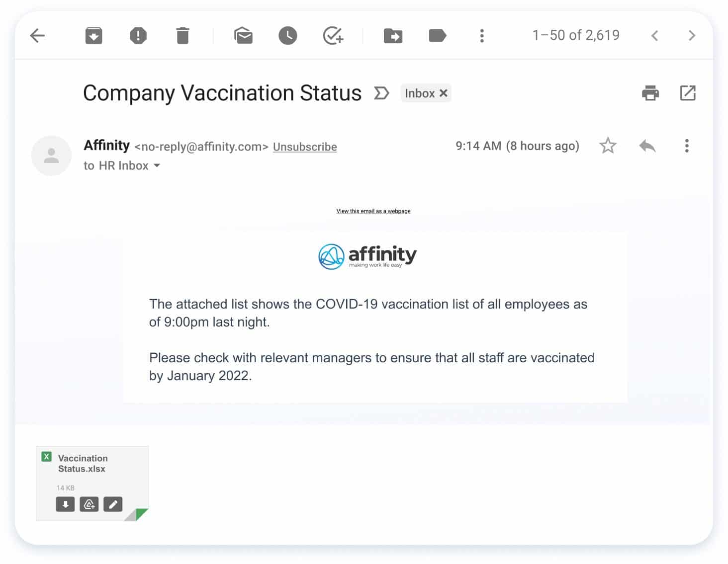Download the Vaccination Status.xlsx attachment
Image resolution: width=728 pixels, height=564 pixels.
[65, 504]
